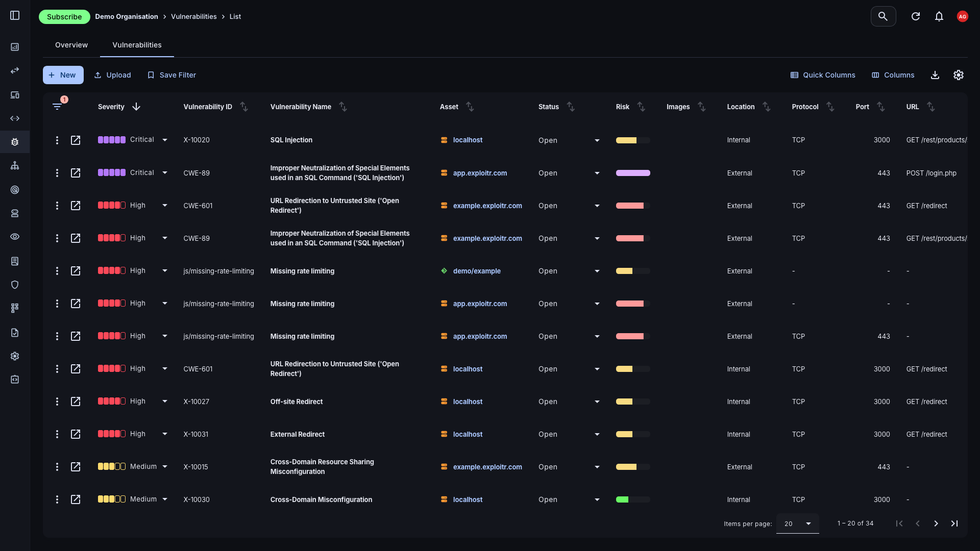Select the eye-shaped monitoring icon in sidebar
Image resolution: width=980 pixels, height=551 pixels.
(15, 237)
